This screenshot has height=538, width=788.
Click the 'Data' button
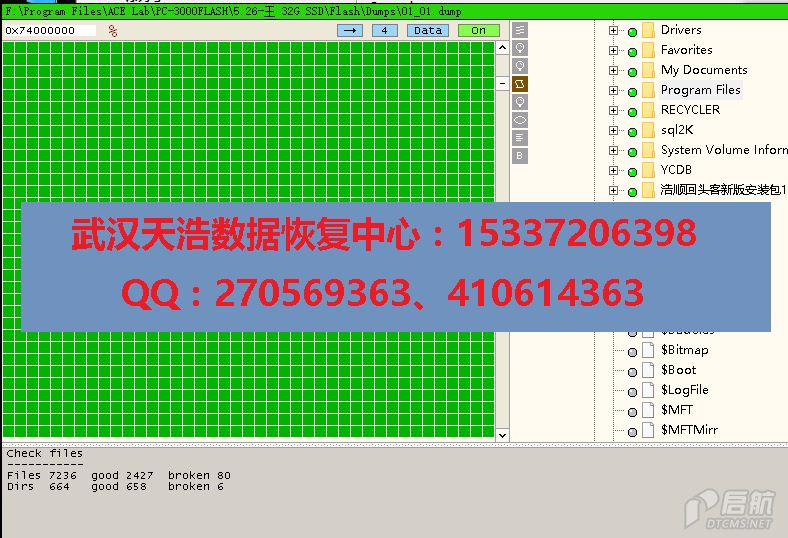click(427, 30)
